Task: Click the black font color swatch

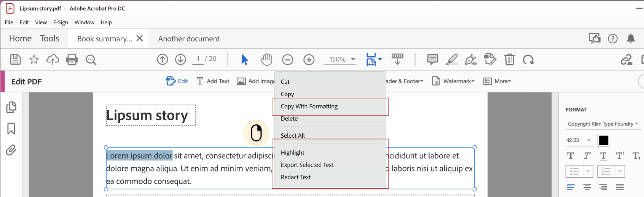Action: pos(604,140)
